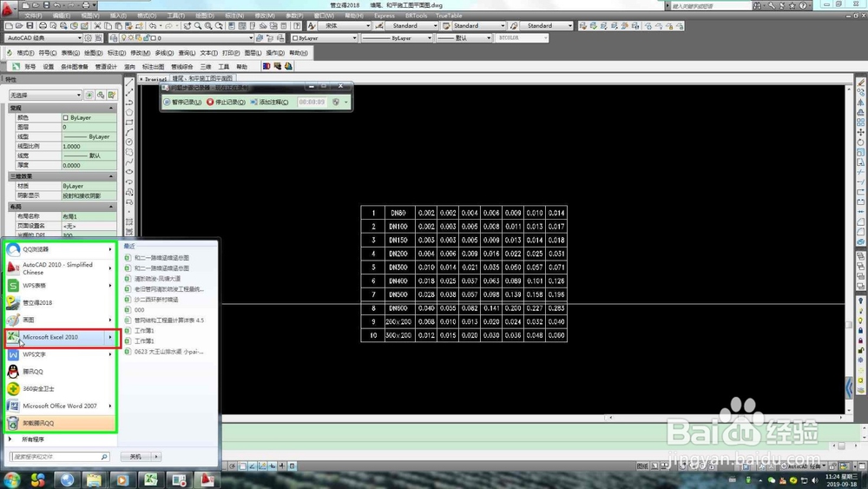Click the Windows Start orb

[11, 479]
